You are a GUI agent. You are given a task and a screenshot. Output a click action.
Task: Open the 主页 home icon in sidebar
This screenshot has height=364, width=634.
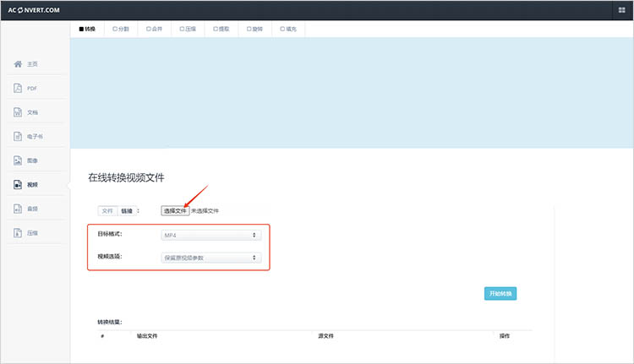(x=18, y=64)
